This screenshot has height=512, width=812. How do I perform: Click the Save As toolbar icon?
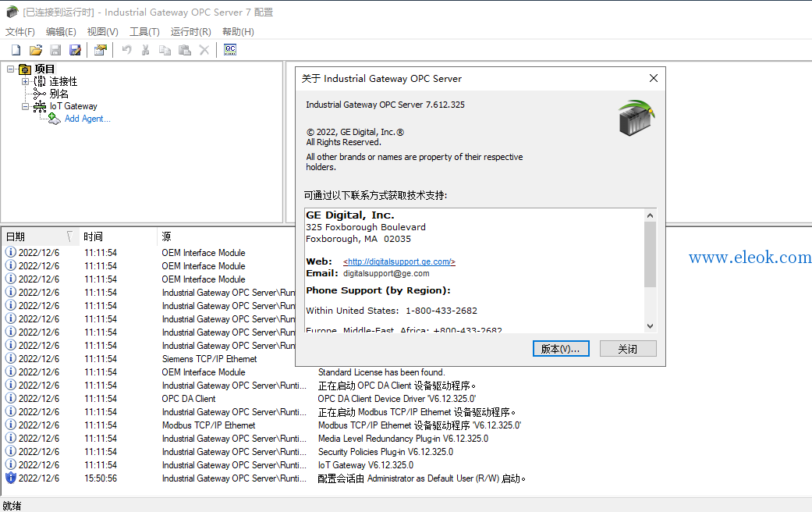click(75, 50)
